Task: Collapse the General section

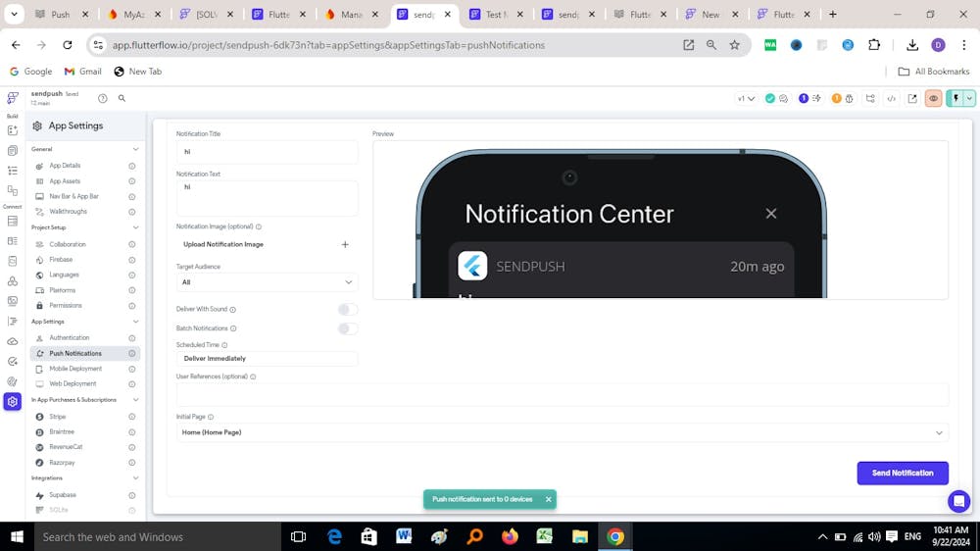Action: coord(135,149)
